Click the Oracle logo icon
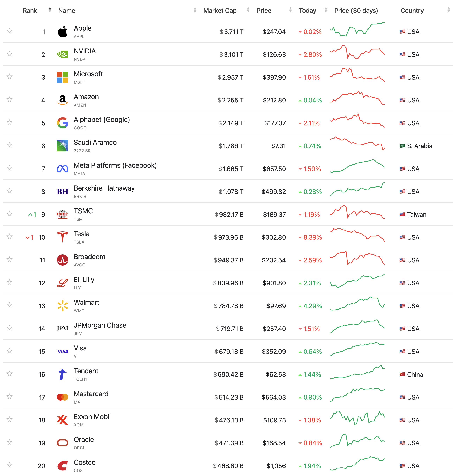Image resolution: width=455 pixels, height=476 pixels. click(63, 443)
